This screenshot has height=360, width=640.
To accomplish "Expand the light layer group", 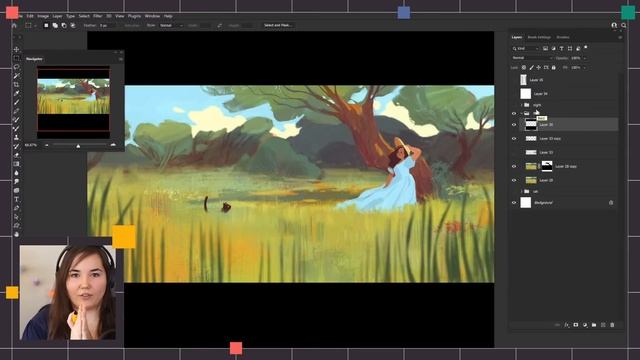I will tap(521, 105).
